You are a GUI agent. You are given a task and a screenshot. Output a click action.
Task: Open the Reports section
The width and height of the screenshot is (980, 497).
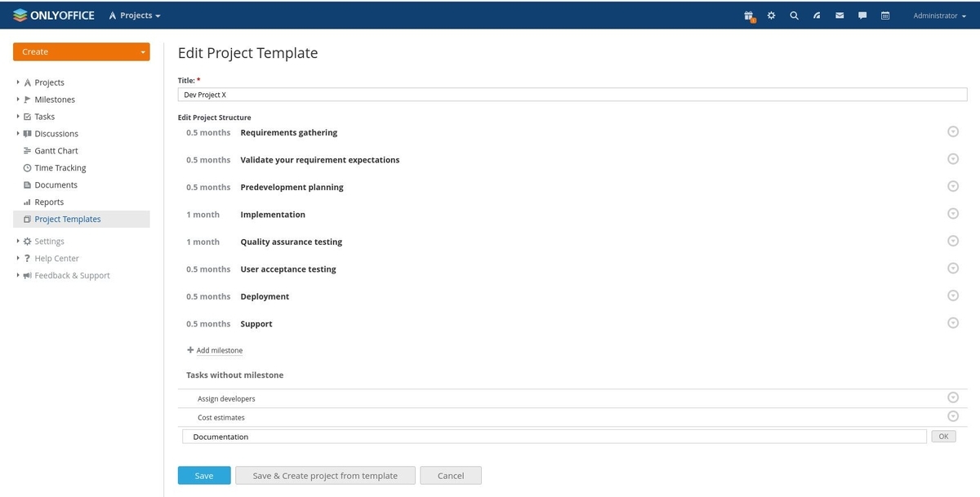[50, 202]
